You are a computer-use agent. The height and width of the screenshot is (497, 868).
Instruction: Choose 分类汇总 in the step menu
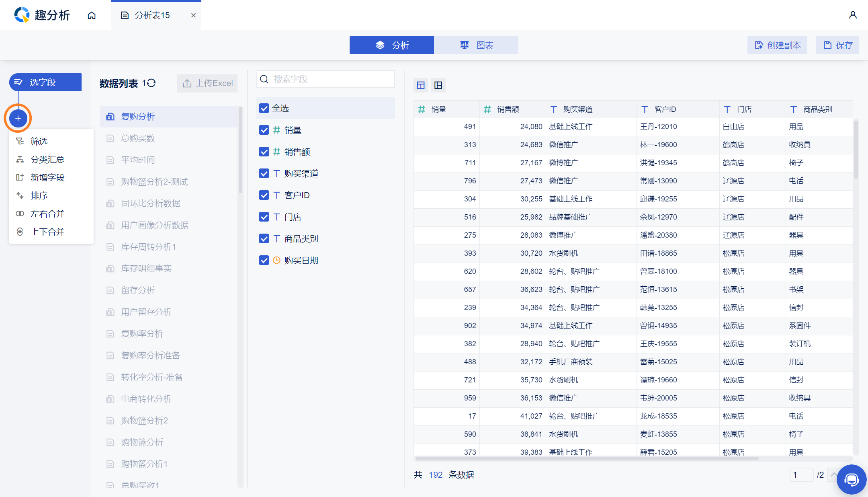pyautogui.click(x=47, y=160)
